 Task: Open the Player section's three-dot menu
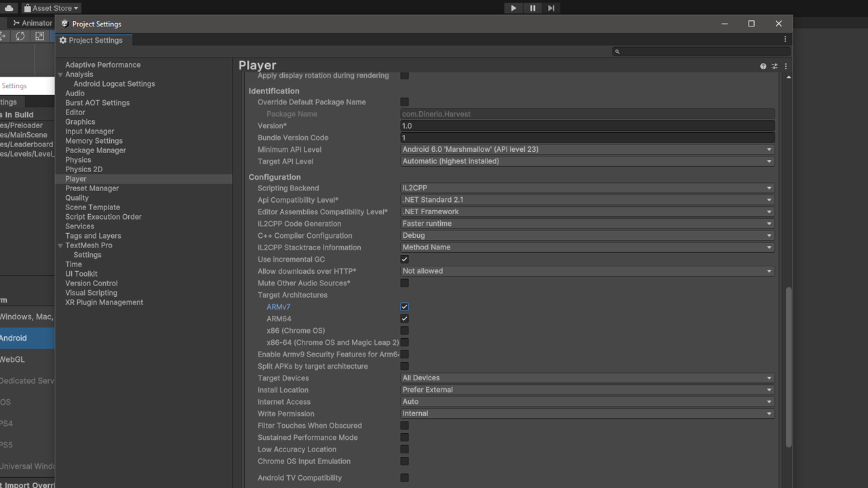pyautogui.click(x=786, y=66)
